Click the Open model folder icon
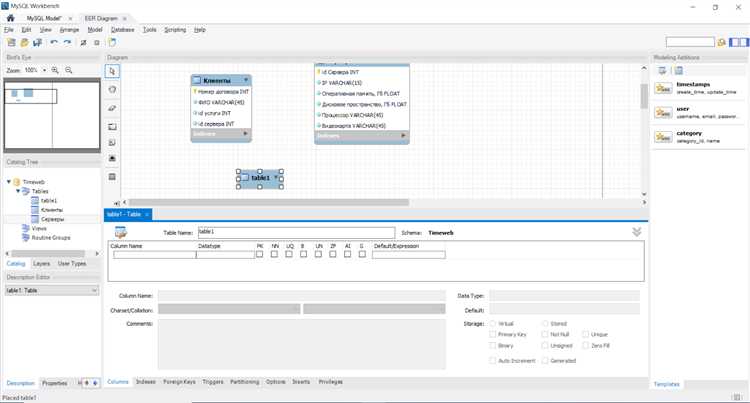Image resolution: width=750 pixels, height=403 pixels. [x=24, y=43]
